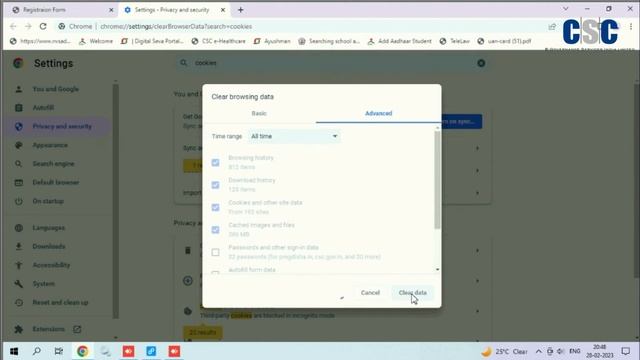Open the Autofill settings section
Image resolution: width=640 pixels, height=360 pixels.
pos(43,108)
